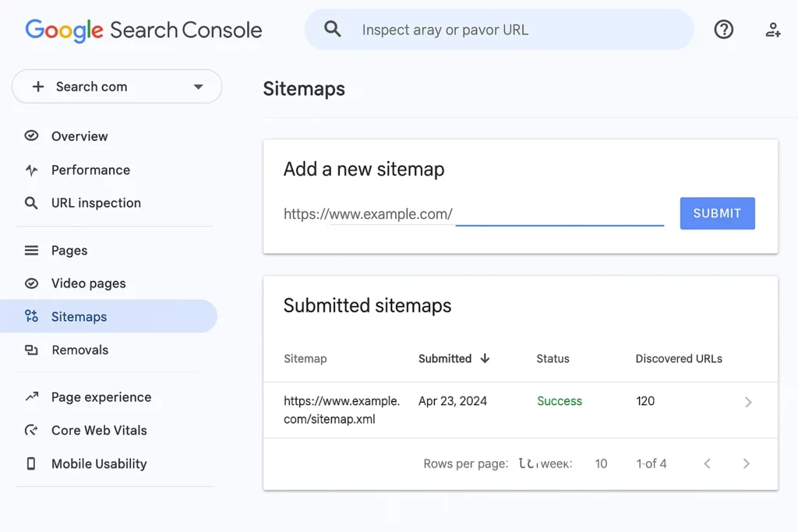The image size is (798, 532).
Task: Toggle the Submitted column sort arrow
Action: coord(485,359)
